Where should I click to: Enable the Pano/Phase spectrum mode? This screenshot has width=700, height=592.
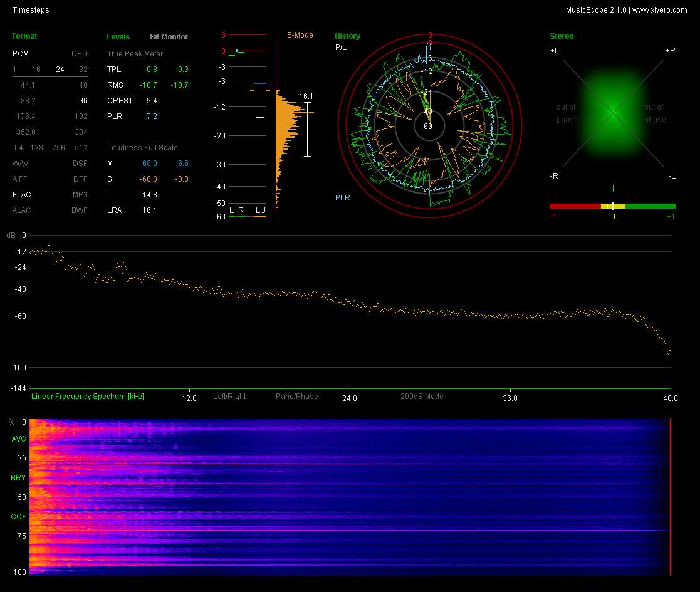pos(296,397)
